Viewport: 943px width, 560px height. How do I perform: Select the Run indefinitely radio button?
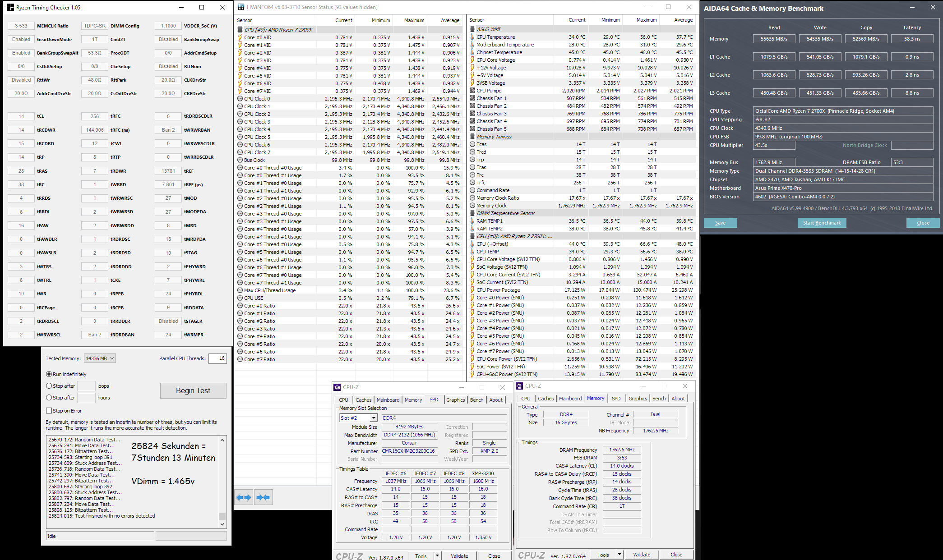49,374
